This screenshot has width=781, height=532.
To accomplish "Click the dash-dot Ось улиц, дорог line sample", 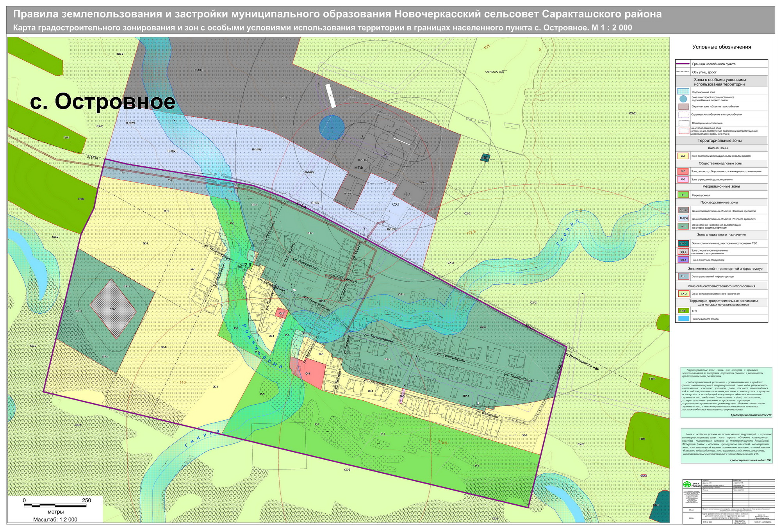I will point(683,72).
